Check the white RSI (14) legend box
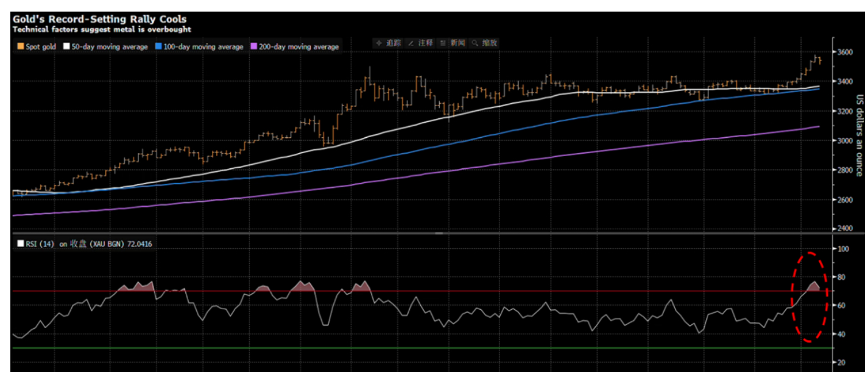The height and width of the screenshot is (372, 868). point(20,244)
